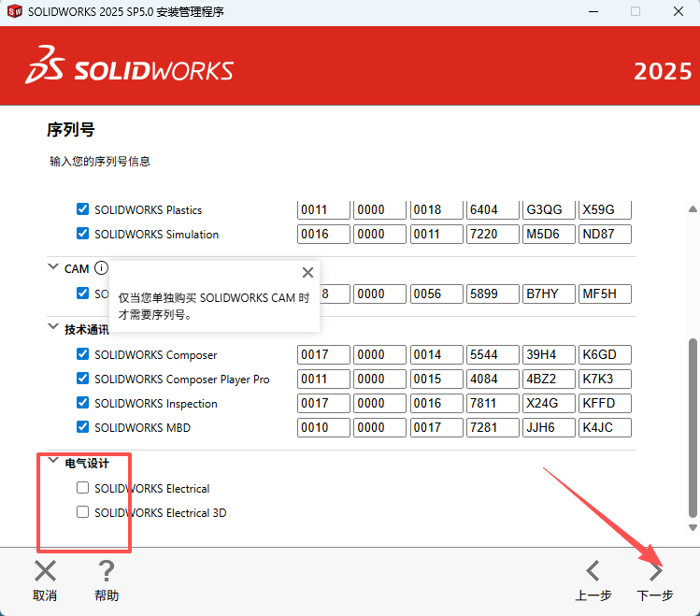Minimize the installation manager window
Image resolution: width=700 pixels, height=616 pixels.
(x=593, y=11)
